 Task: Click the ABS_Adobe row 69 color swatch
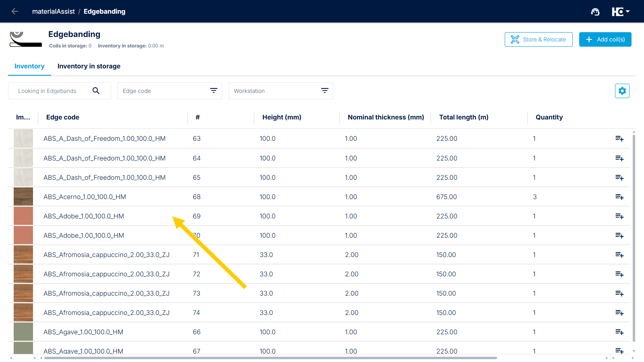pos(23,216)
